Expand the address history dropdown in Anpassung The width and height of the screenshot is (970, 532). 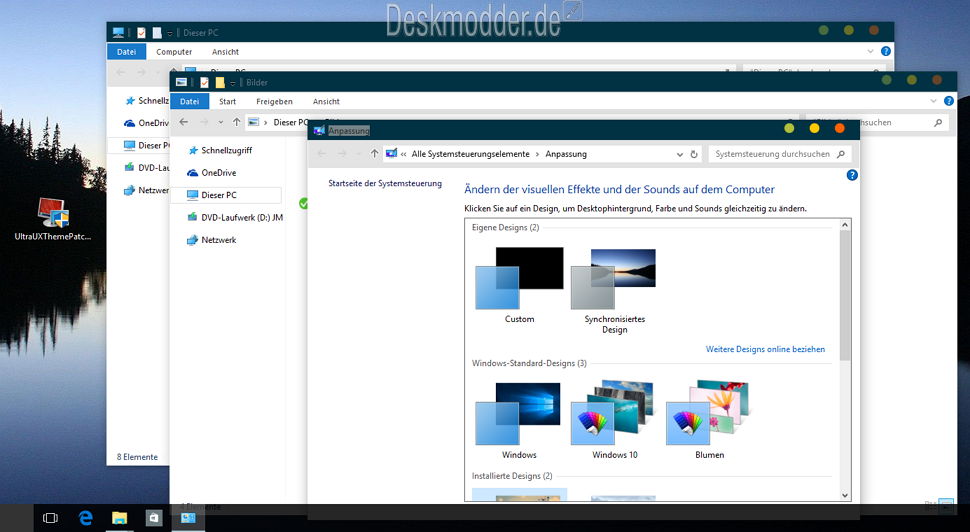680,154
